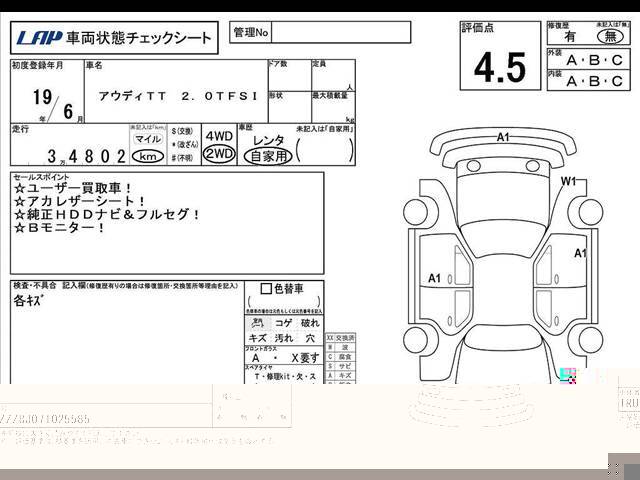Click the registration year 19
The height and width of the screenshot is (480, 640).
point(42,97)
